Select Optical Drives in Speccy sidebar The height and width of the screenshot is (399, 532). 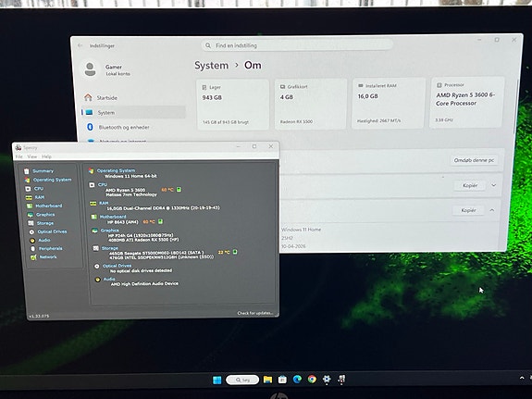tap(52, 231)
